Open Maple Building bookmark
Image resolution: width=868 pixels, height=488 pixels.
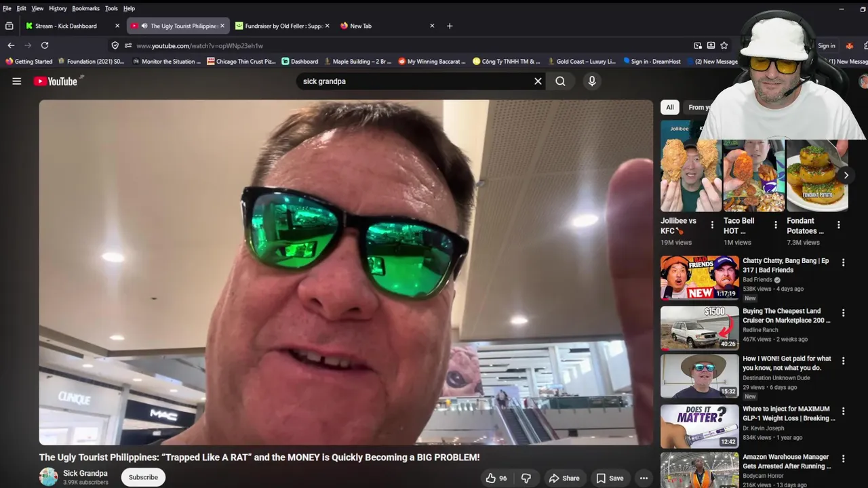click(x=358, y=61)
